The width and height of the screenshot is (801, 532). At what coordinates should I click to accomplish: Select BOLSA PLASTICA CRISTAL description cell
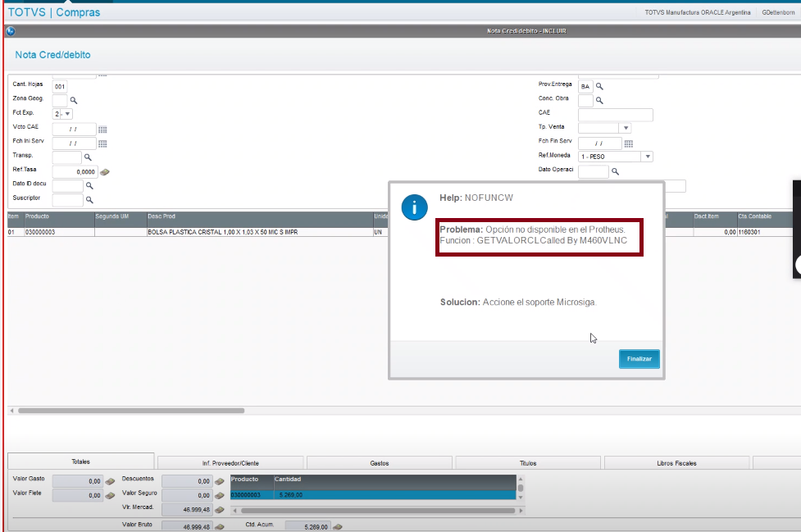click(260, 232)
